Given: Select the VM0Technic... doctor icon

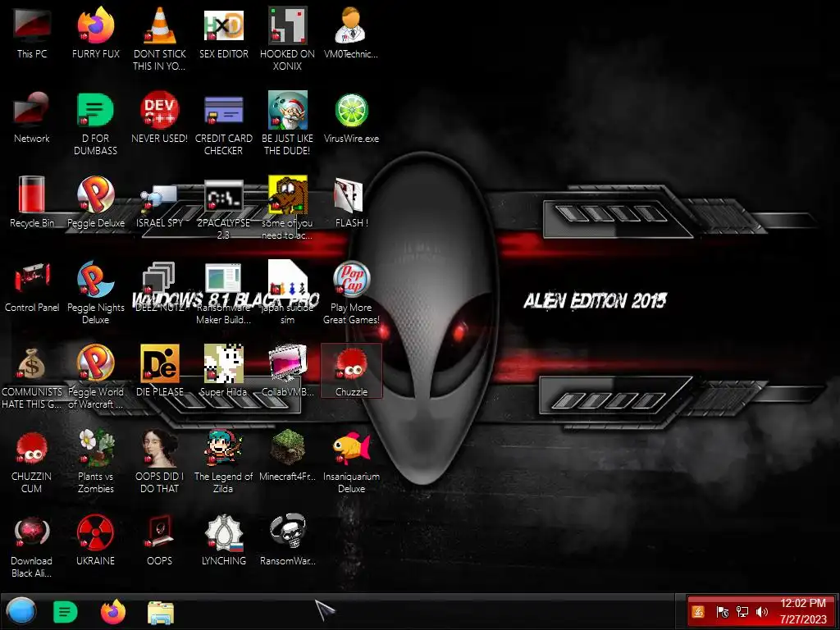Looking at the screenshot, I should 351,32.
